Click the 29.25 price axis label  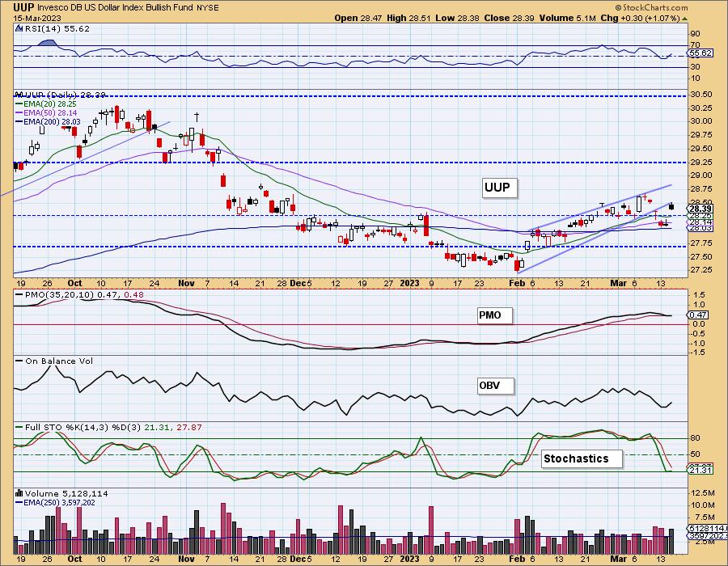click(702, 163)
